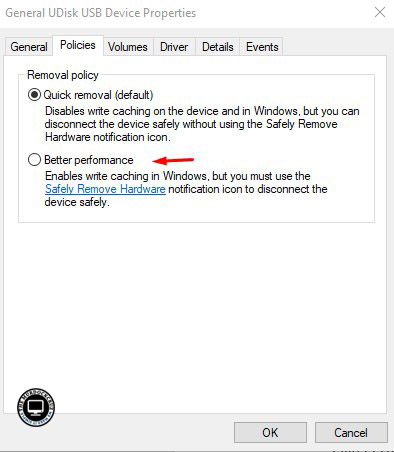Close the Device Properties dialog
The image size is (394, 452).
point(380,13)
